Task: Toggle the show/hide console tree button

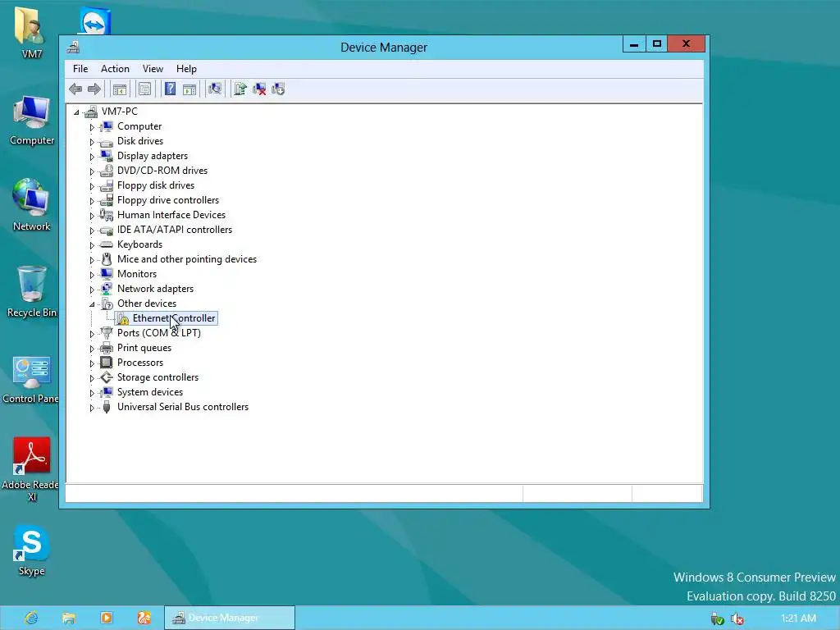Action: 120,89
